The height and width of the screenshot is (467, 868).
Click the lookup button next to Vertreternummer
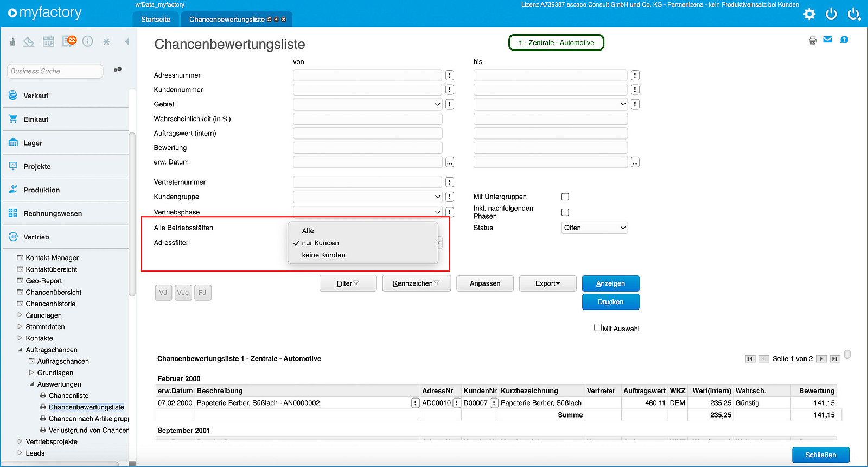pos(450,182)
